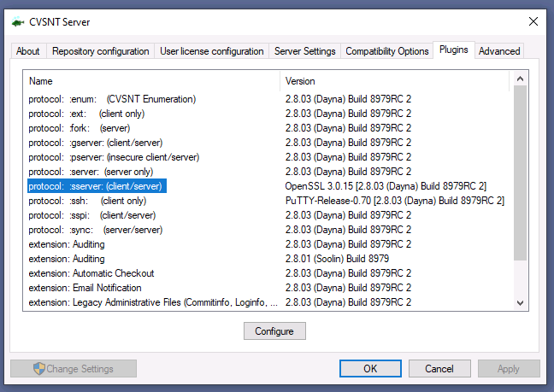Click the Change Settings button

pyautogui.click(x=74, y=369)
